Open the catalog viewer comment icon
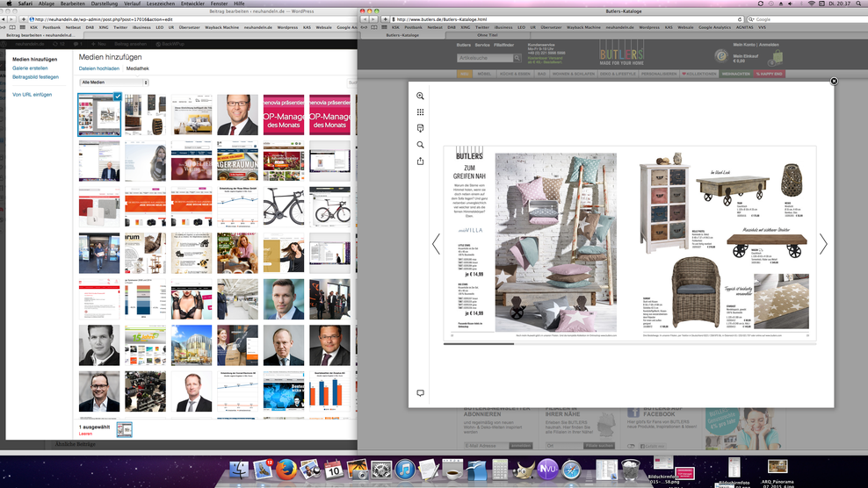868x488 pixels. pyautogui.click(x=420, y=393)
